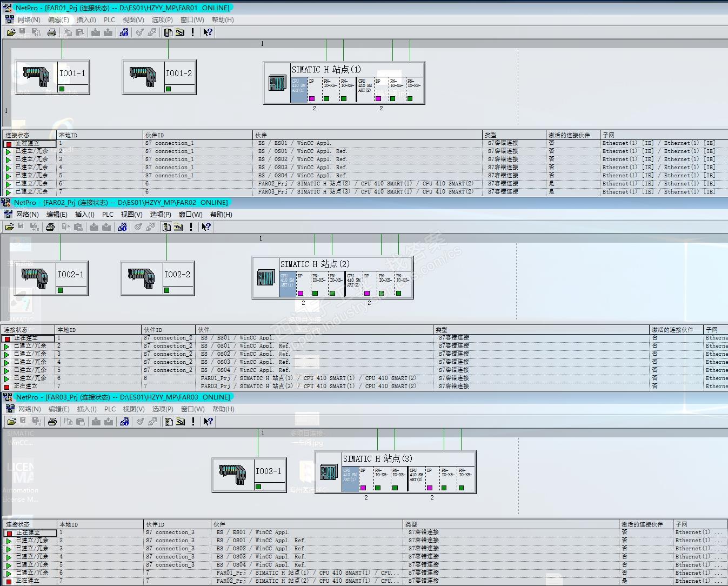Print from the FAR02 window toolbar
Image resolution: width=728 pixels, height=586 pixels.
point(50,227)
